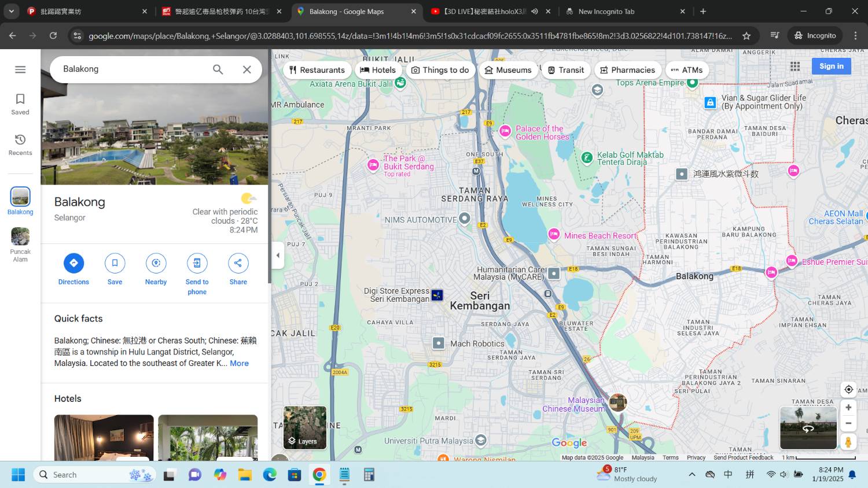
Task: Collapse the side panel arrow
Action: point(278,255)
